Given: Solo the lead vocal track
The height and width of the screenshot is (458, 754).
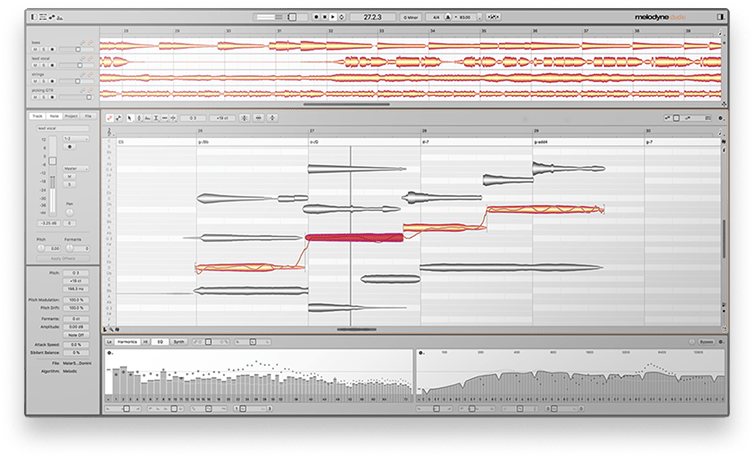Looking at the screenshot, I should [x=44, y=65].
